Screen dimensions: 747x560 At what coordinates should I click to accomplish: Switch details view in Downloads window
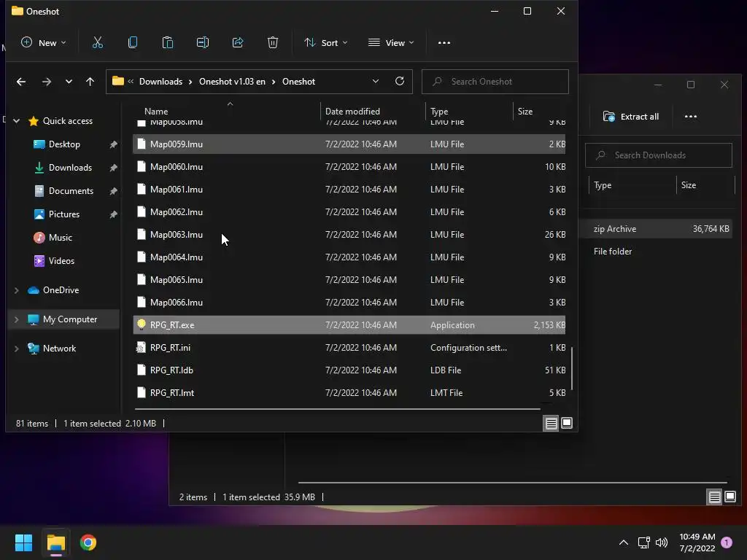(714, 497)
